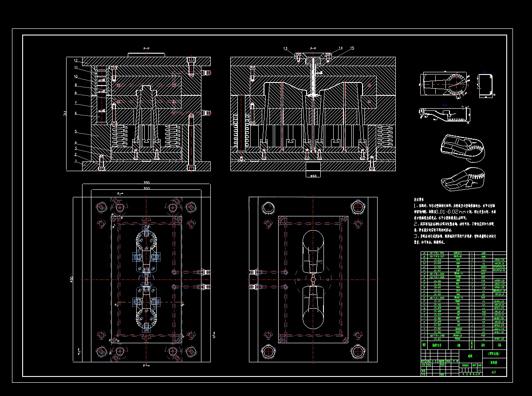
Task: Click part balloon number 7
Action: point(76,103)
